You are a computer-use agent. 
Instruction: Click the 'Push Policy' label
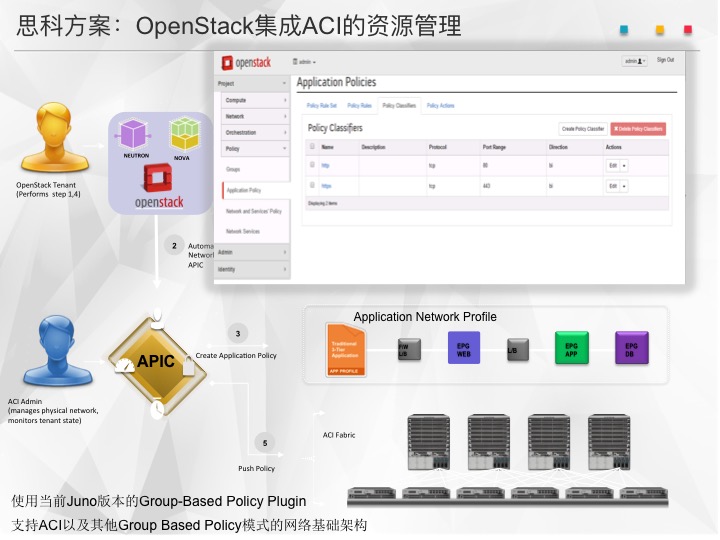256,468
